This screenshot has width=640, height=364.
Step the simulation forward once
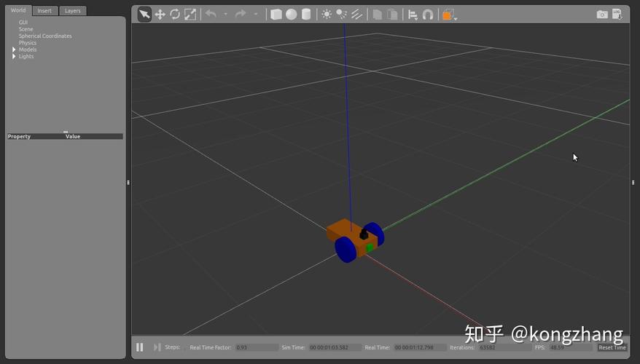pyautogui.click(x=157, y=347)
